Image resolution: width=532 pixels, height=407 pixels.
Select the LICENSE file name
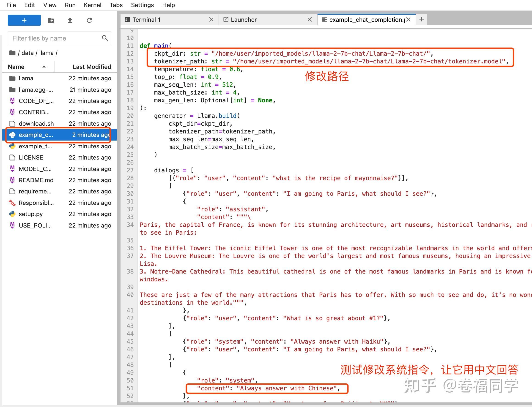coord(31,157)
